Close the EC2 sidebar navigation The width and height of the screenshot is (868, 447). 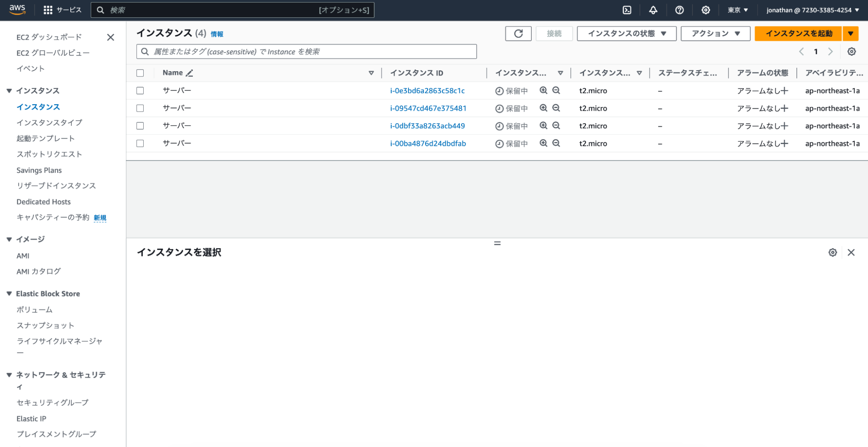pos(111,37)
